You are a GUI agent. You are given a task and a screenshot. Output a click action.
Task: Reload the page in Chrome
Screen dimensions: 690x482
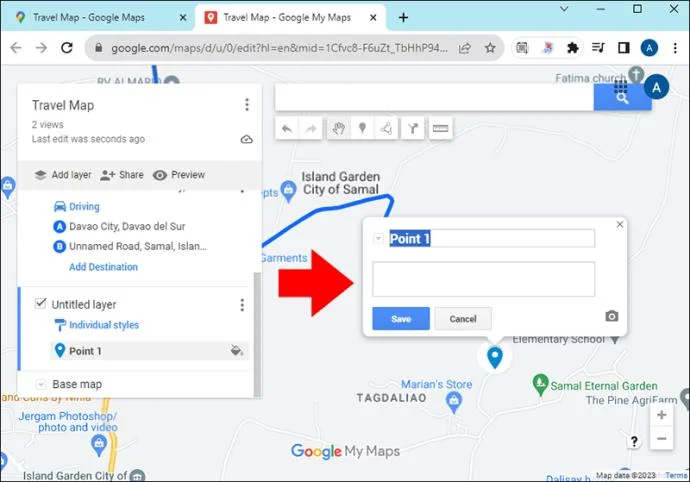coord(67,48)
